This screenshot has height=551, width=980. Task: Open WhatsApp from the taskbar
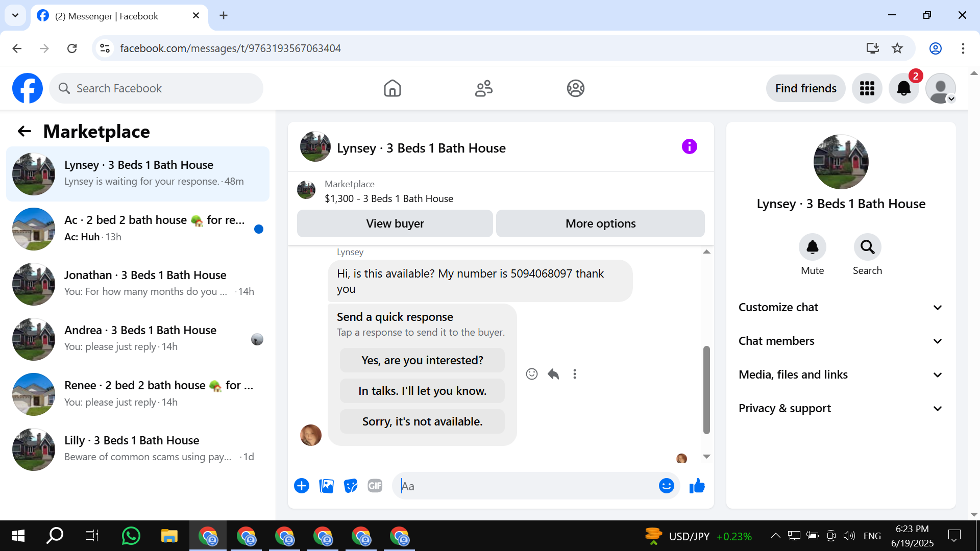point(131,536)
